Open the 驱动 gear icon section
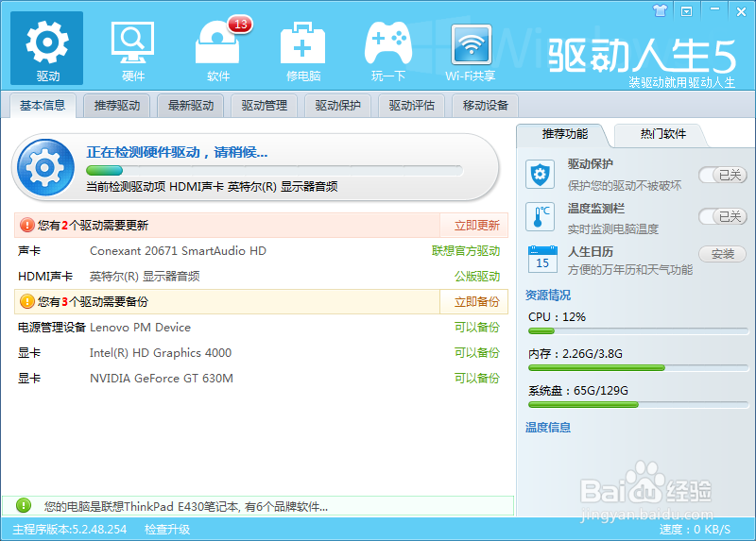 click(46, 48)
